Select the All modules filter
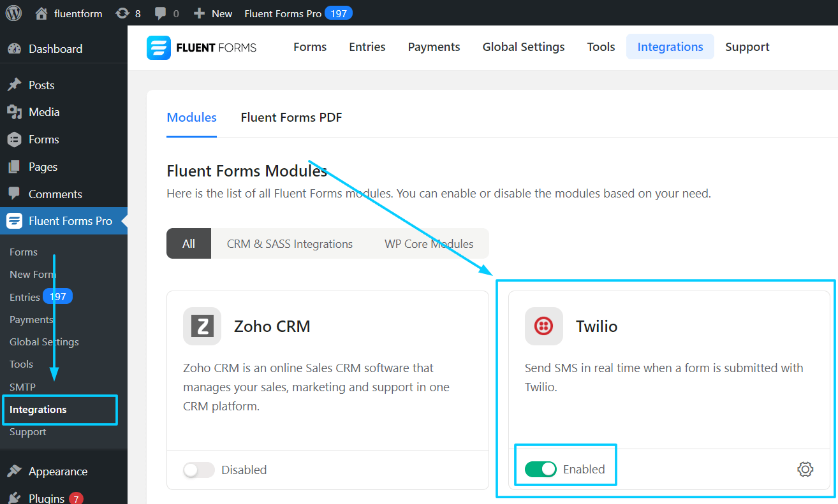Screen dimensions: 838x504 click(x=188, y=243)
